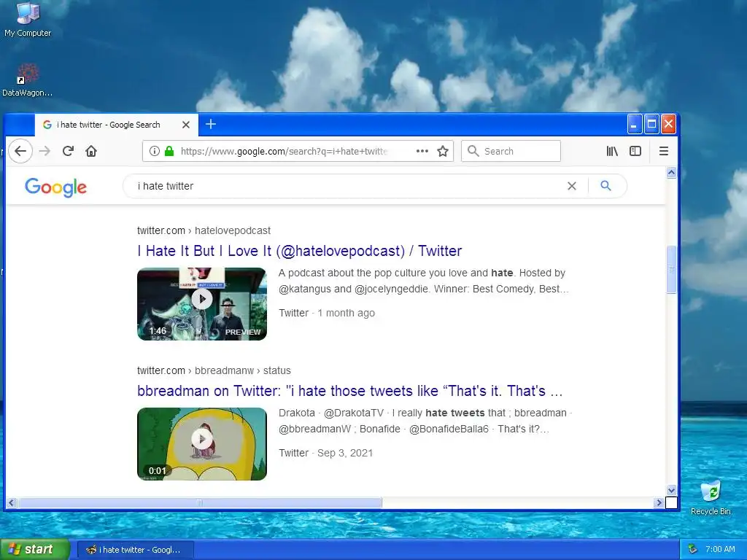
Task: Click the horizontal scrollbar thumb
Action: [x=200, y=502]
